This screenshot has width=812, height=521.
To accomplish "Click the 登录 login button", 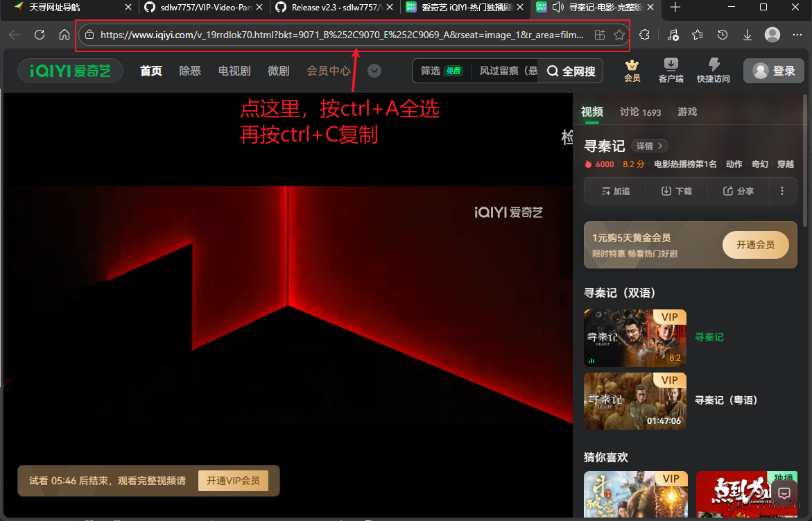I will (774, 71).
